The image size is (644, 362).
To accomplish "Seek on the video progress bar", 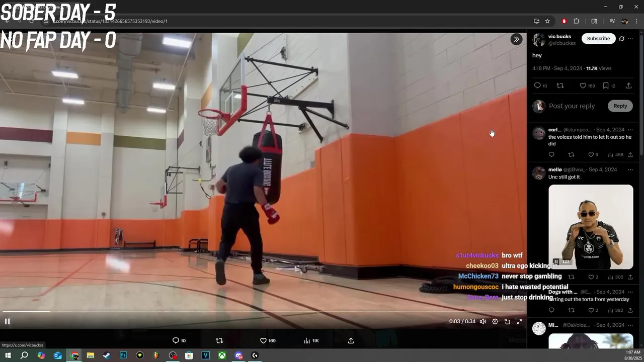I will [x=263, y=312].
